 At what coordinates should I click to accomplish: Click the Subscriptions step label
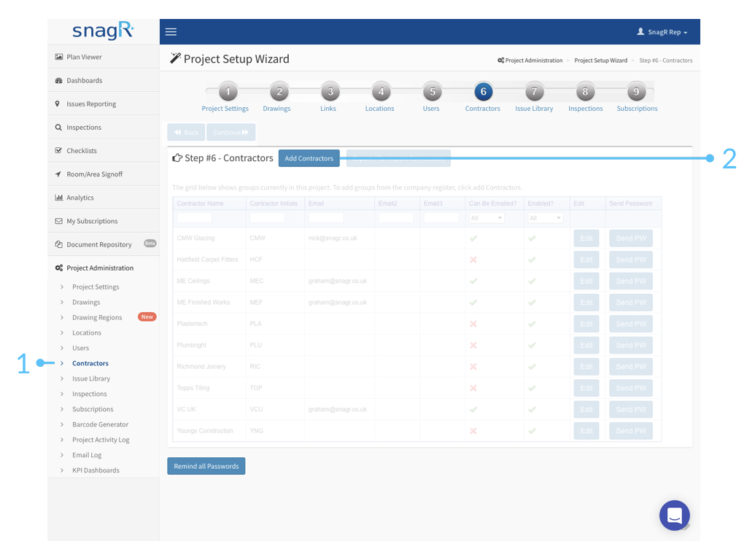[637, 109]
